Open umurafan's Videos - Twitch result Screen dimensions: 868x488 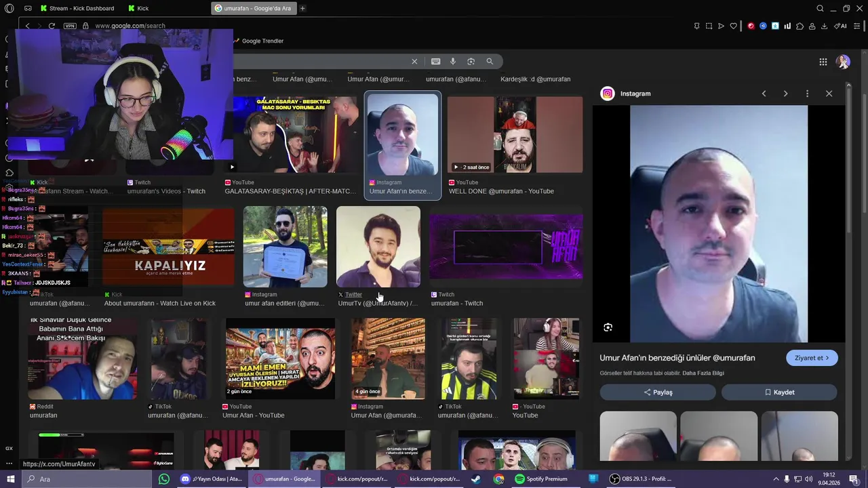(166, 191)
